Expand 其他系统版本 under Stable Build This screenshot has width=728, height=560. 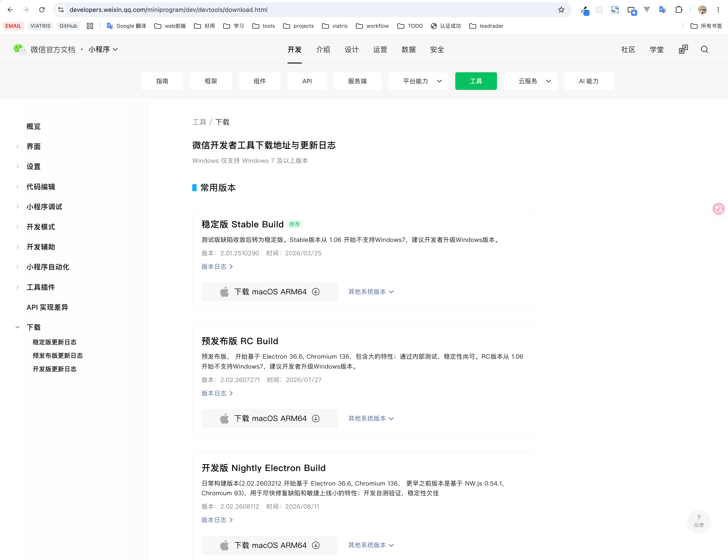(x=371, y=291)
